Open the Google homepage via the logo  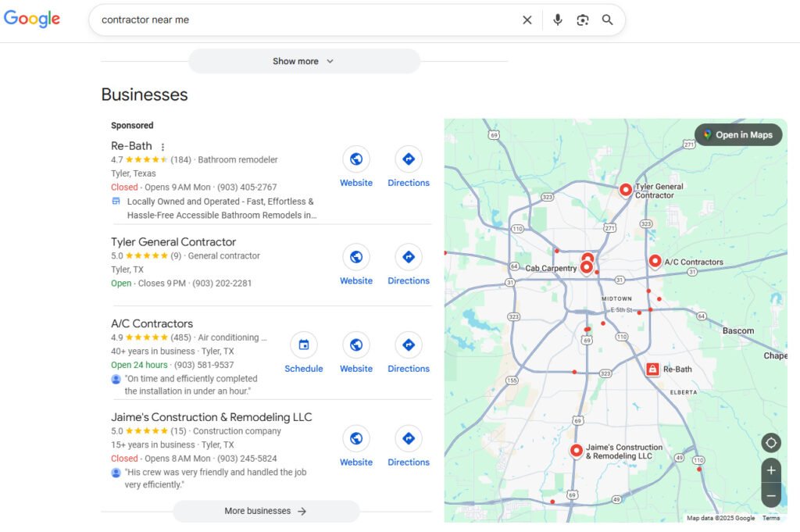[x=31, y=18]
